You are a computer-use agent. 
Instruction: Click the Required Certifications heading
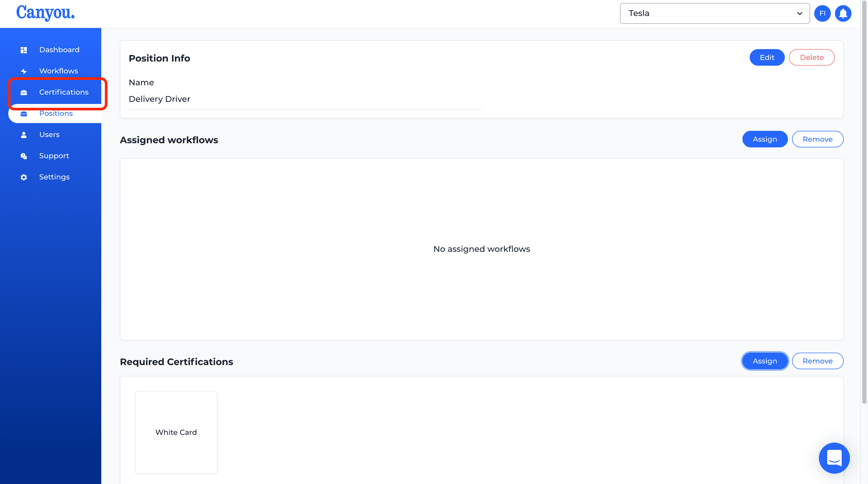tap(176, 362)
